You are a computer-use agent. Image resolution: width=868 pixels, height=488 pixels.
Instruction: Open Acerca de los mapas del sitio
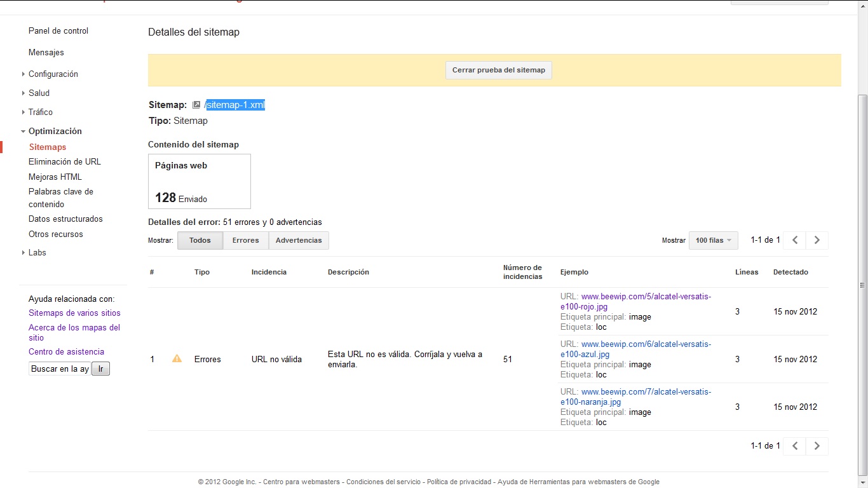(74, 332)
